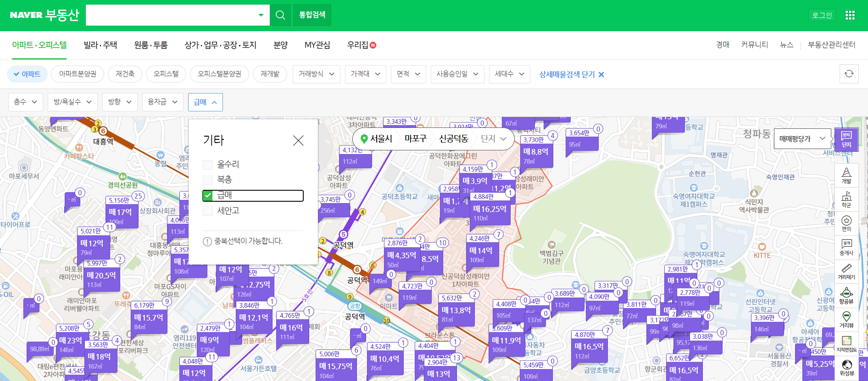868x381 pixels.
Task: Expand the 융자금 filter
Action: point(162,102)
